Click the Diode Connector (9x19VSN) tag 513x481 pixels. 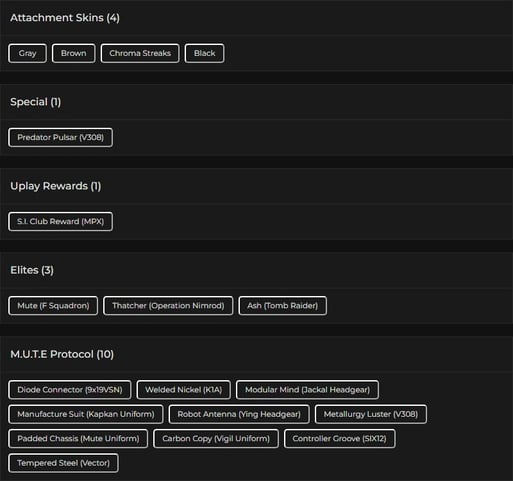(70, 390)
